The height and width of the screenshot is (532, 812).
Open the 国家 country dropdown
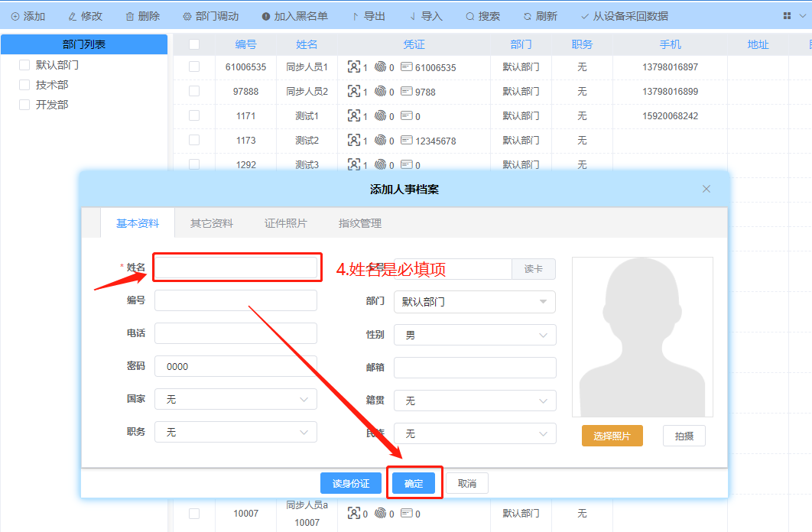click(x=235, y=398)
